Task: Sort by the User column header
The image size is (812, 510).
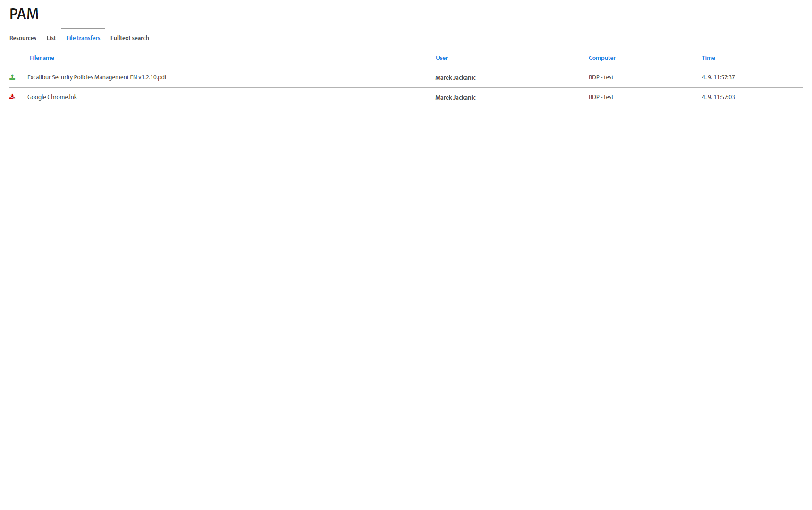Action: (441, 58)
